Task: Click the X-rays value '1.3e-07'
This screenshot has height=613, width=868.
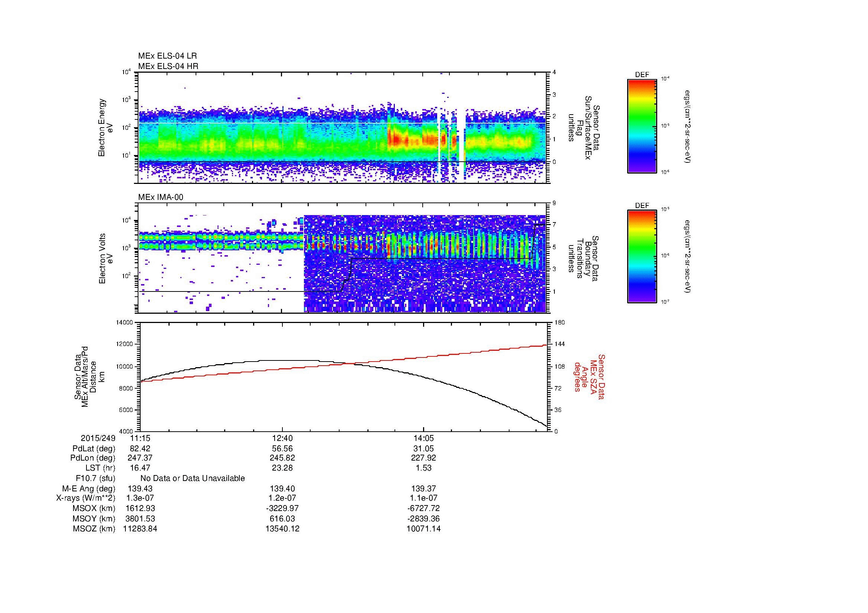Action: coord(140,498)
